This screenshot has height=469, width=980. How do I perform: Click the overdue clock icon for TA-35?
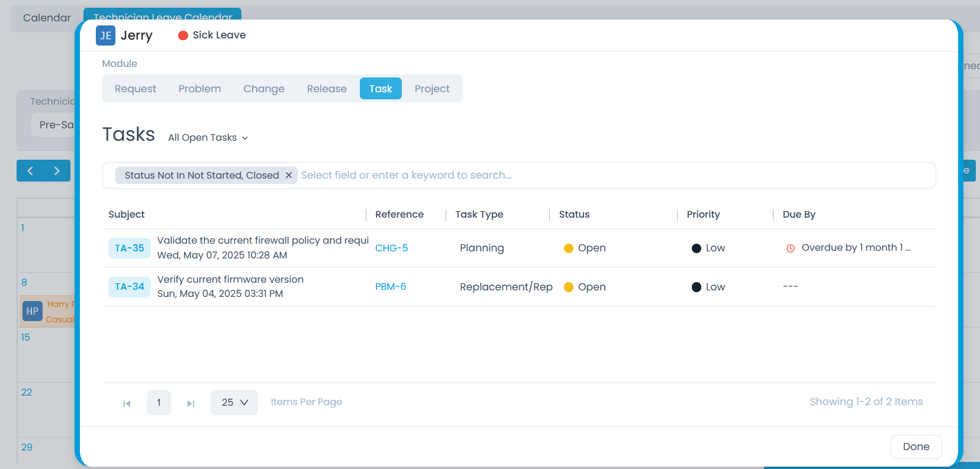click(790, 248)
